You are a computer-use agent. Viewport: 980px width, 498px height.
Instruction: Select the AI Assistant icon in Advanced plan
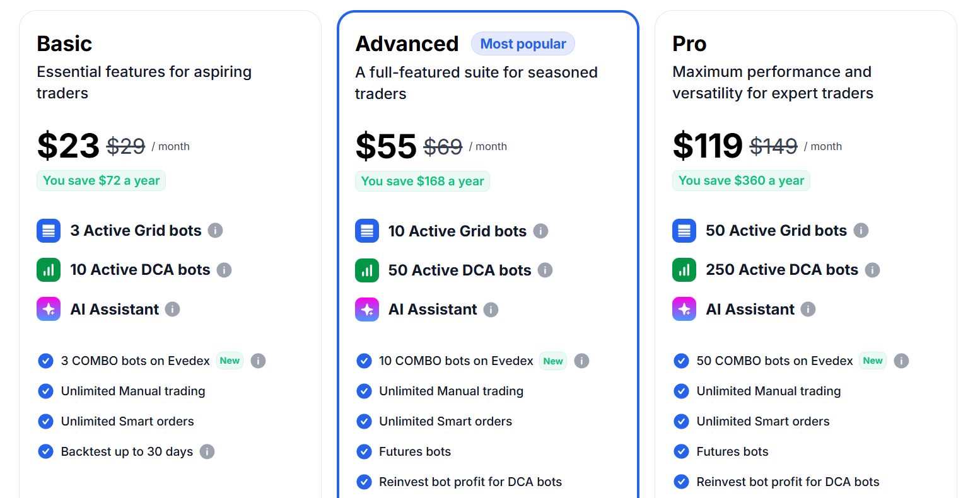coord(367,309)
